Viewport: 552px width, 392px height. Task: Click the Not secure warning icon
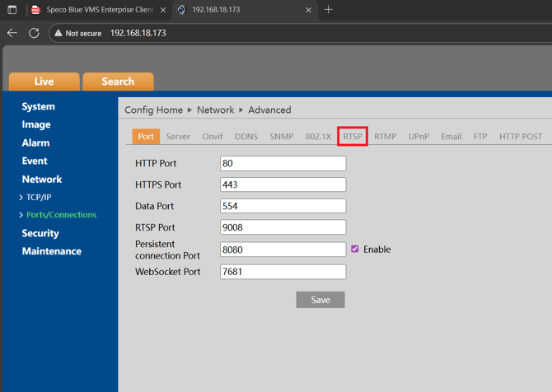pyautogui.click(x=58, y=33)
